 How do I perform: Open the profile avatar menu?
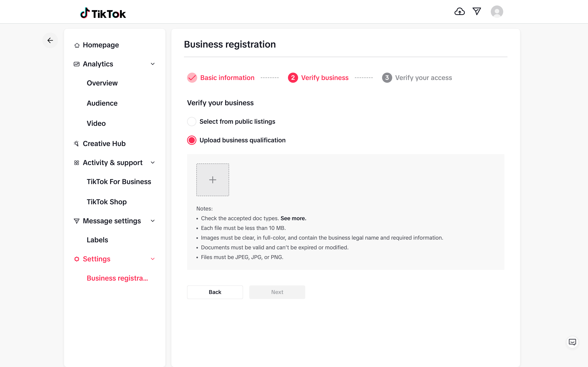pos(497,12)
